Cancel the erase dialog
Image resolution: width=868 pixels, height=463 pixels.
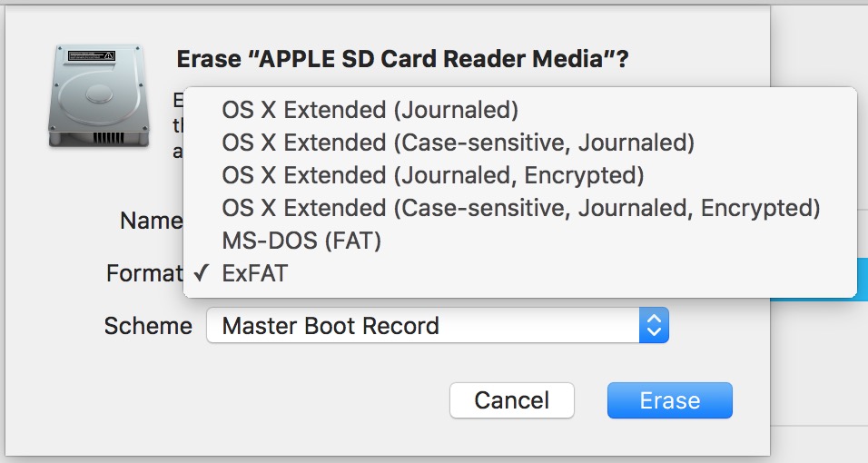pyautogui.click(x=511, y=400)
